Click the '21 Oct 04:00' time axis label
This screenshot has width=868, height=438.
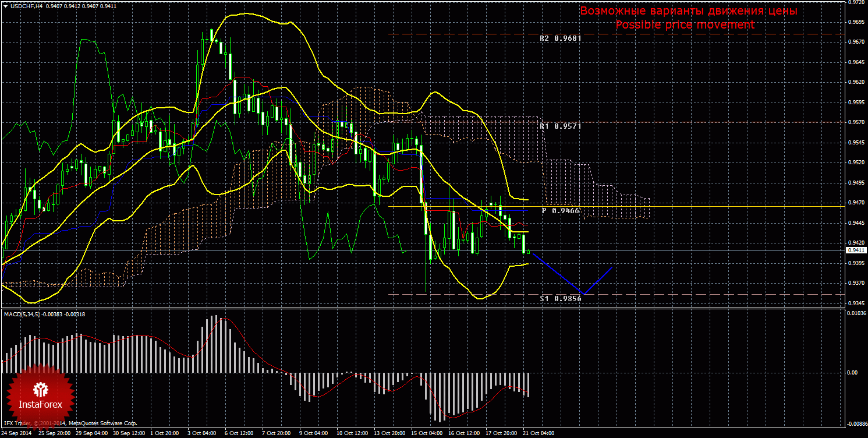pyautogui.click(x=540, y=433)
